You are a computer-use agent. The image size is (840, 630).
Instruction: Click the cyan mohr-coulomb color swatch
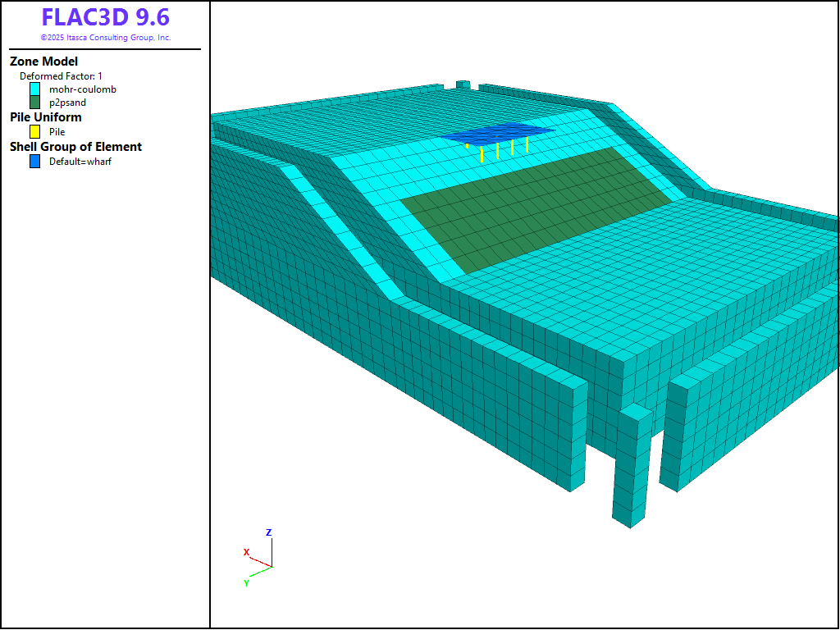coord(35,89)
